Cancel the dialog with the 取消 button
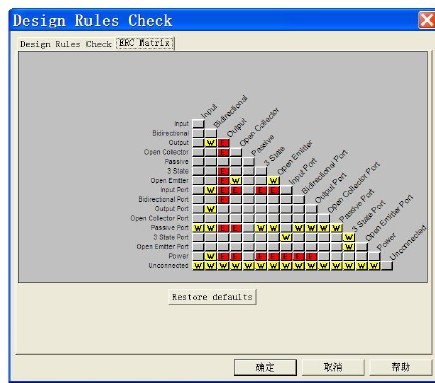This screenshot has width=435, height=383. coord(333,367)
